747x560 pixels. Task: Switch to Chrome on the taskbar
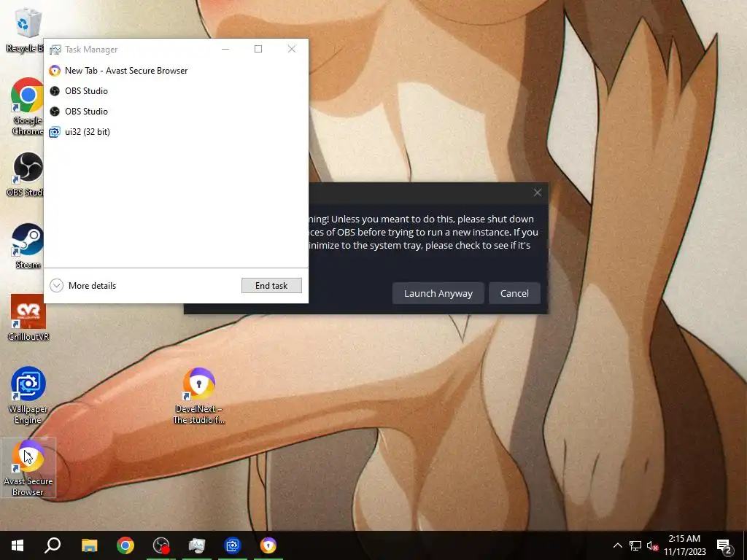[x=125, y=545]
